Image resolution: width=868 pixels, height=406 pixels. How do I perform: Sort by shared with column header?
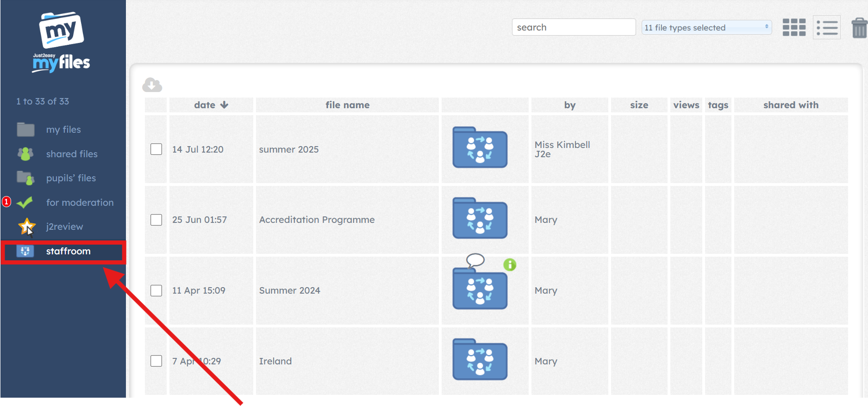[x=791, y=105]
